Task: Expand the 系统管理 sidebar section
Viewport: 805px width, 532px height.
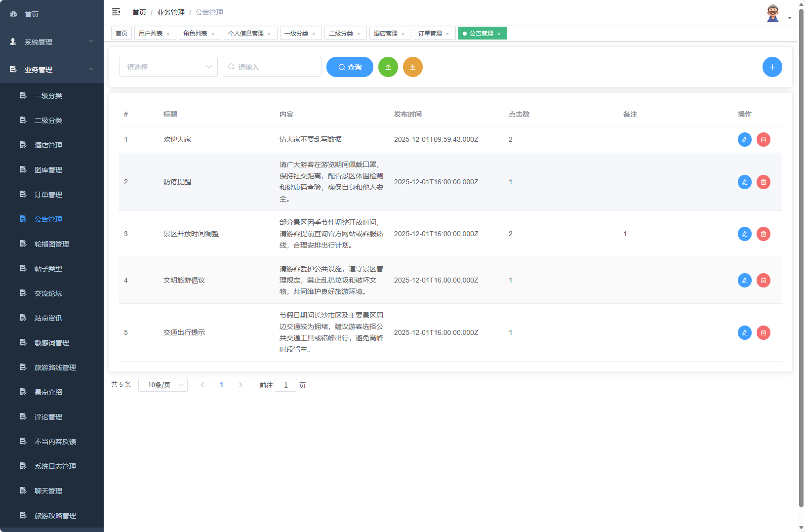Action: pyautogui.click(x=52, y=41)
